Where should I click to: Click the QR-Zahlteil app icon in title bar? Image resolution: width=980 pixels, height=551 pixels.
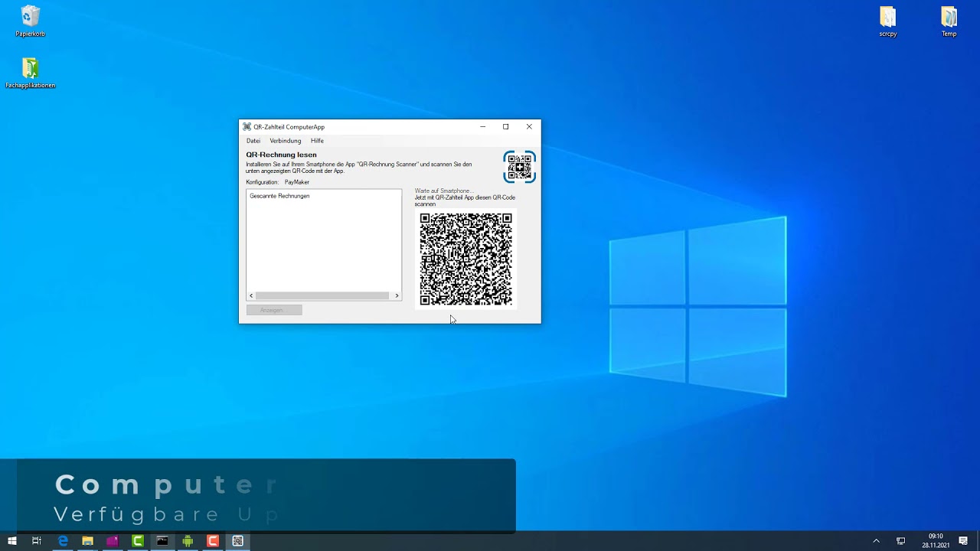click(247, 127)
